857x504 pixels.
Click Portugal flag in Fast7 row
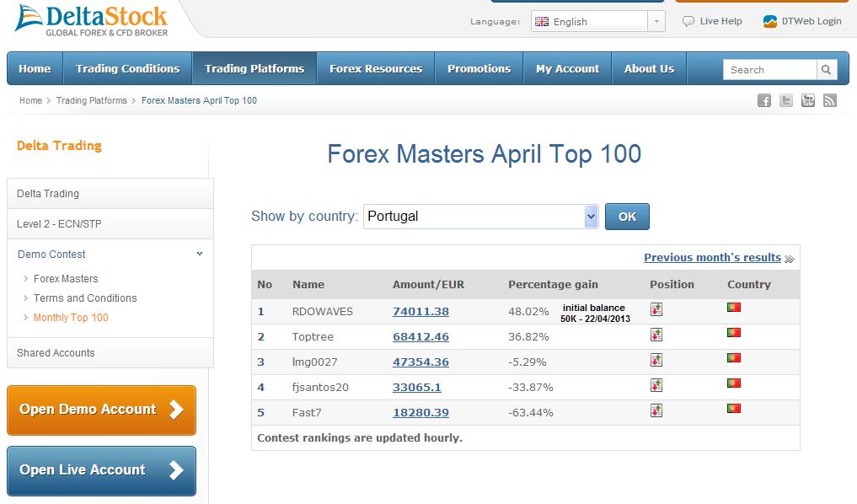[734, 408]
